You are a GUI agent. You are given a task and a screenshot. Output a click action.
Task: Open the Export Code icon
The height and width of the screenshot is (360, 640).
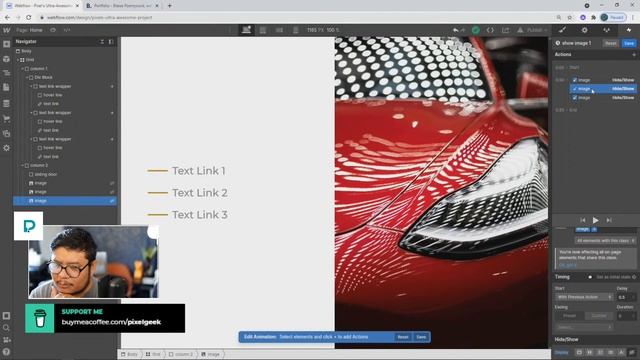coord(490,30)
